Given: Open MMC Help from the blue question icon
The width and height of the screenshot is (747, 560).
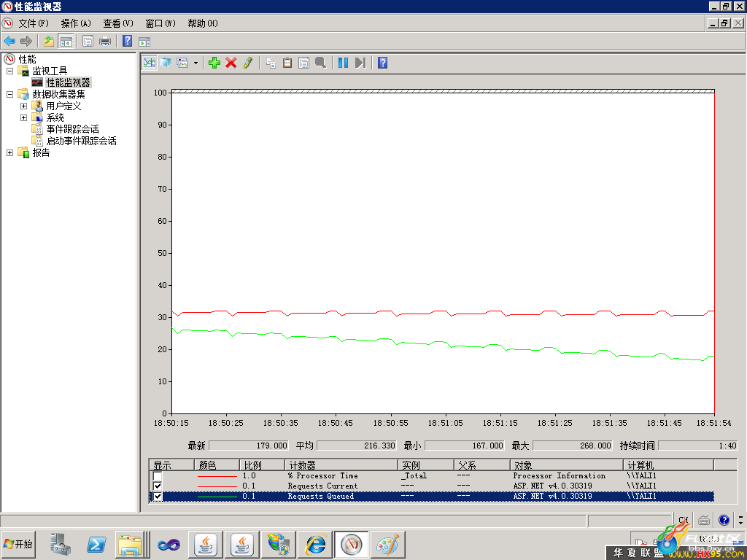Looking at the screenshot, I should click(127, 41).
